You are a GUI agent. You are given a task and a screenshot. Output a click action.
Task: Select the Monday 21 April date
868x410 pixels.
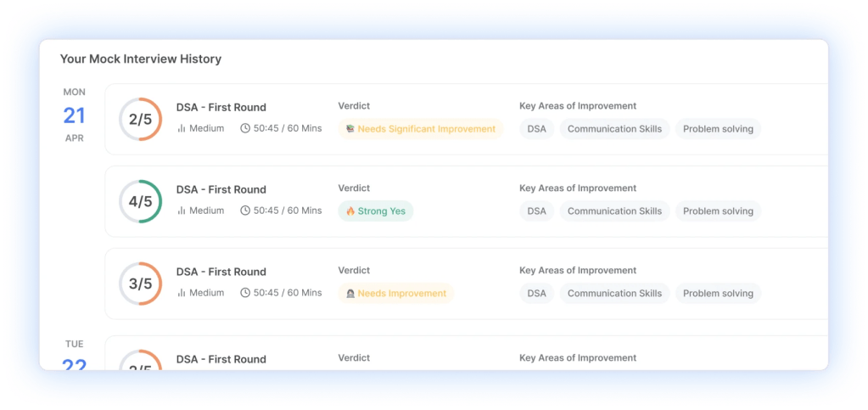tap(75, 115)
